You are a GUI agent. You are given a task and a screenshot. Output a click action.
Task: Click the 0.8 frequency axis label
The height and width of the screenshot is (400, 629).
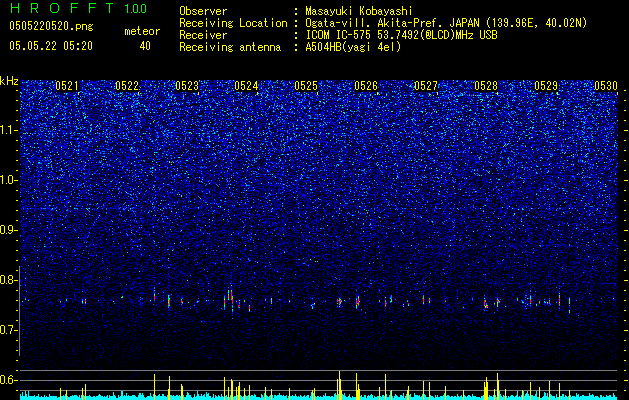click(x=9, y=280)
